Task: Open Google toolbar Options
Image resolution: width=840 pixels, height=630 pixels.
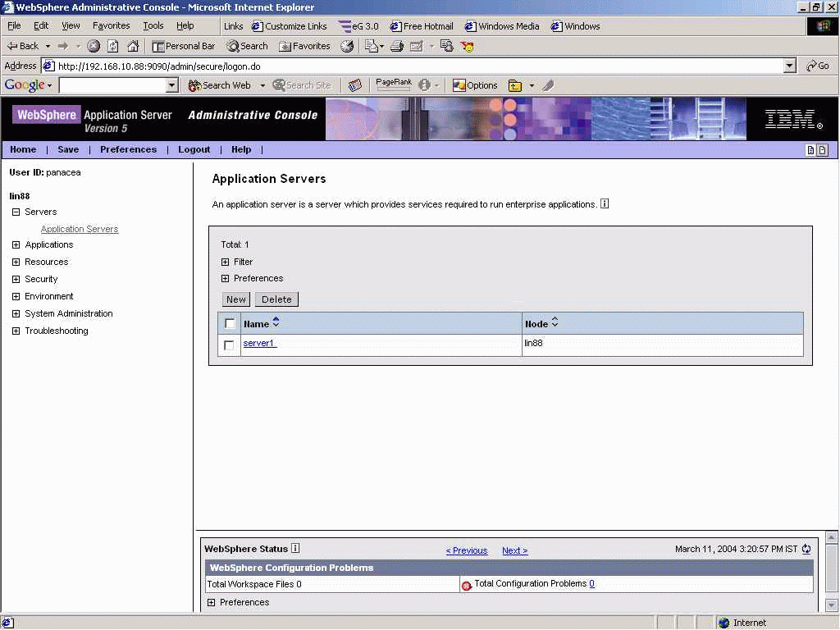Action: 475,85
